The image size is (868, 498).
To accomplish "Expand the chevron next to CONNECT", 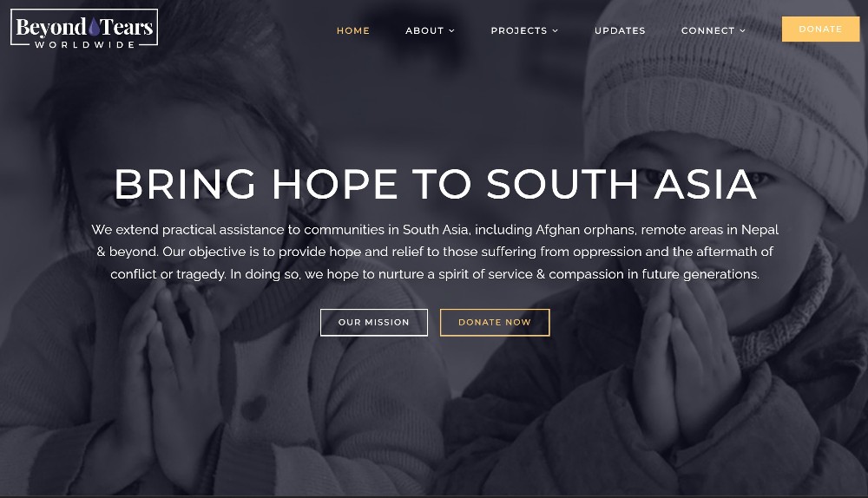I will coord(743,31).
